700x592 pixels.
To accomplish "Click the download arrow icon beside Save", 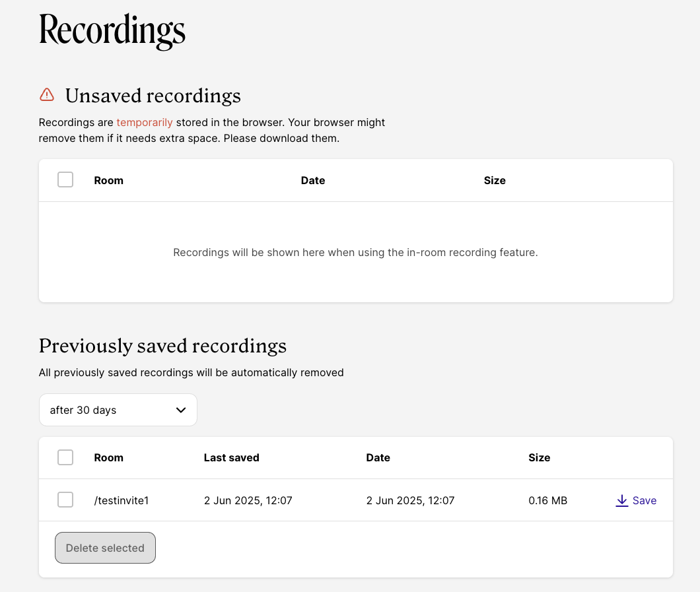I will (621, 500).
